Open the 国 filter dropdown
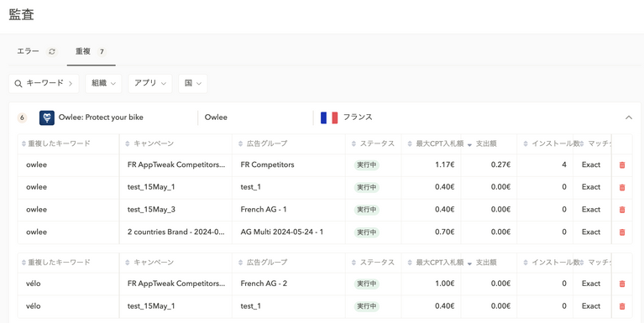The height and width of the screenshot is (323, 644). [192, 83]
